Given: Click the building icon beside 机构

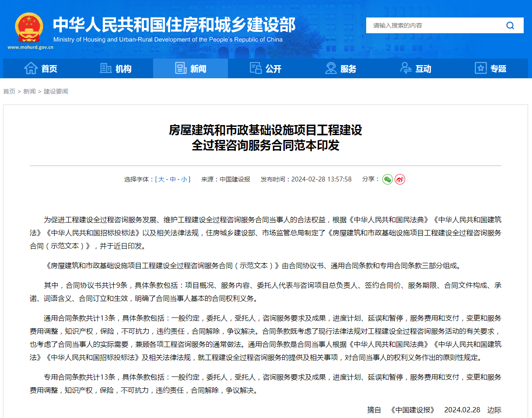Looking at the screenshot, I should pyautogui.click(x=106, y=69).
